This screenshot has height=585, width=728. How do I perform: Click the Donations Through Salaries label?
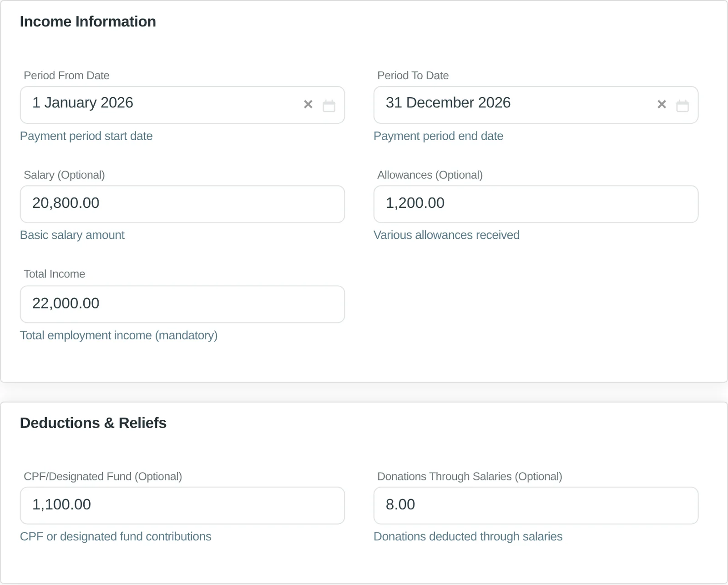(470, 476)
